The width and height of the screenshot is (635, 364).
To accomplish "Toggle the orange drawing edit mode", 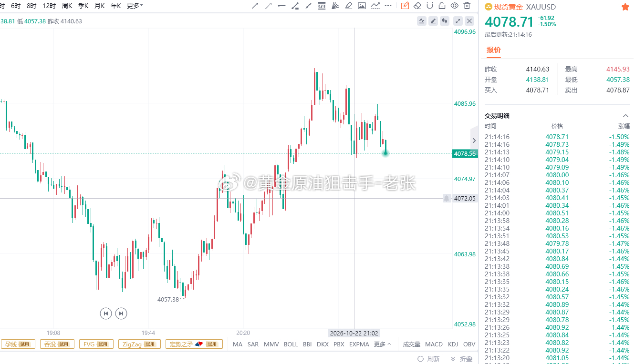I will coord(405,6).
